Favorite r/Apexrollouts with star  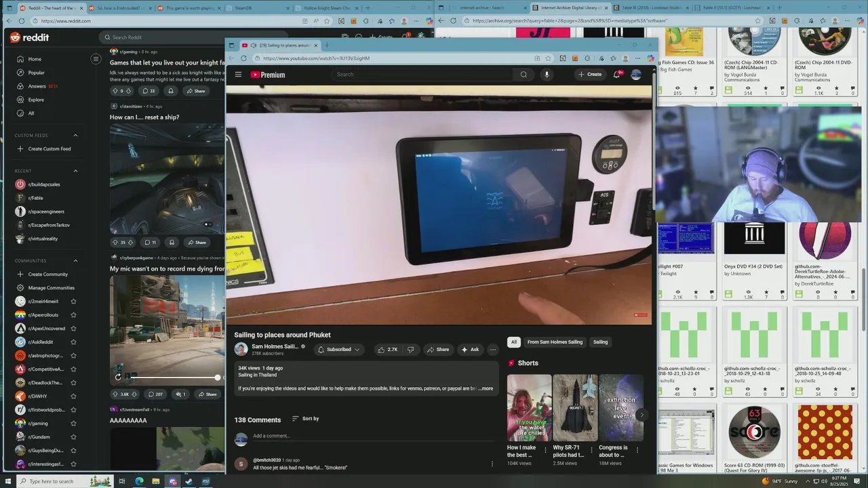(x=73, y=315)
